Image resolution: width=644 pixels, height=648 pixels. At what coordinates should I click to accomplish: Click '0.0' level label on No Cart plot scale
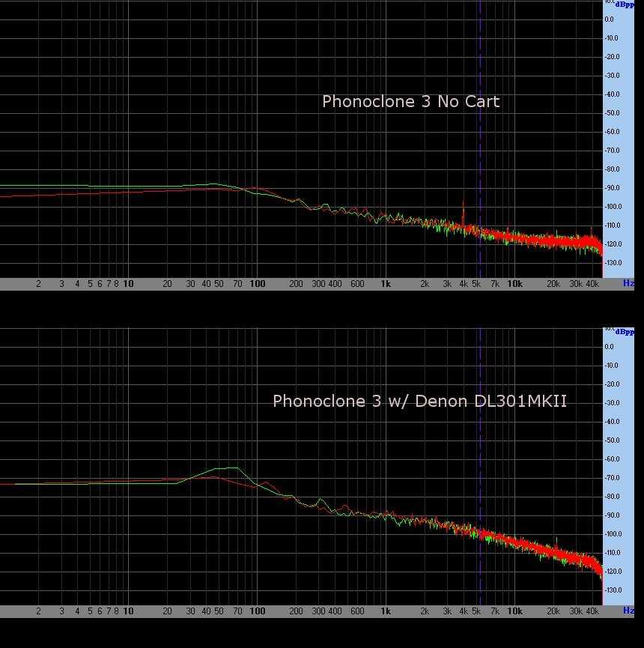[x=610, y=19]
